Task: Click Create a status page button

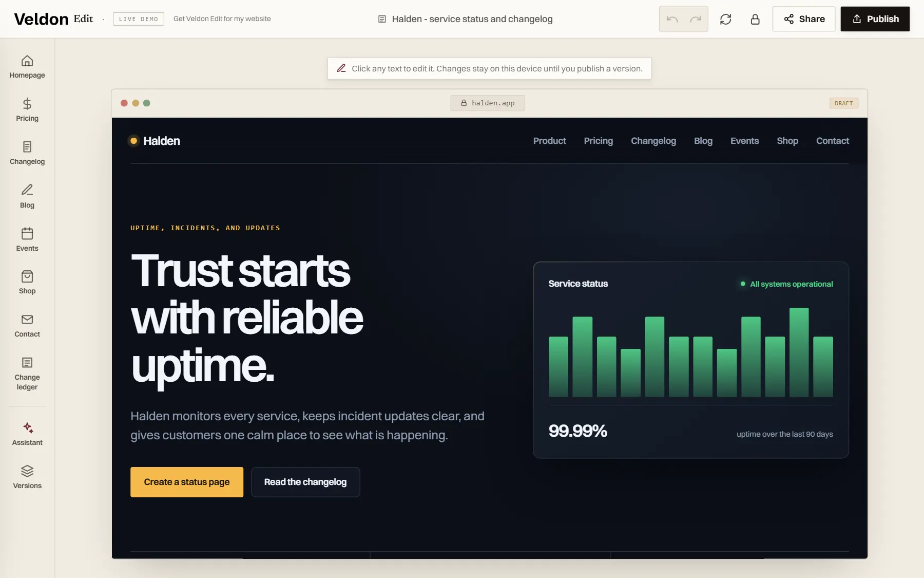Action: (187, 482)
